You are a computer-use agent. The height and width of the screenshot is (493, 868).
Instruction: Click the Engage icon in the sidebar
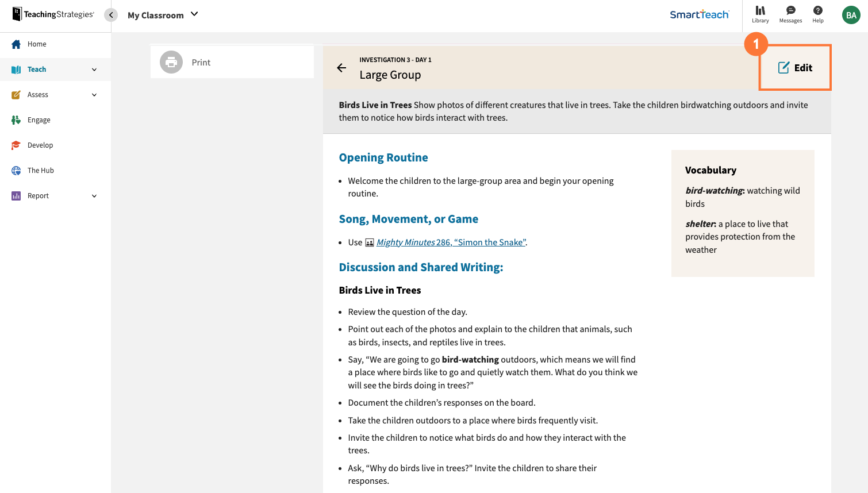pos(17,120)
